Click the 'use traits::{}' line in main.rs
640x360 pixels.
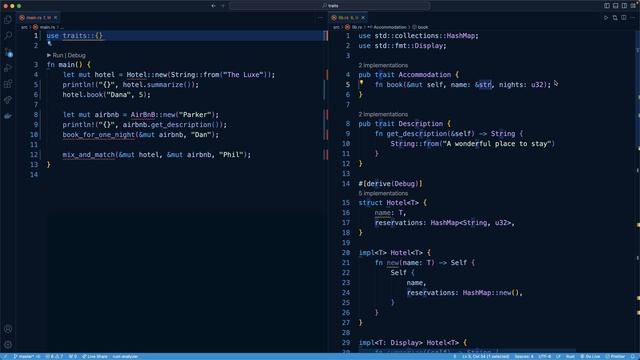(x=74, y=36)
